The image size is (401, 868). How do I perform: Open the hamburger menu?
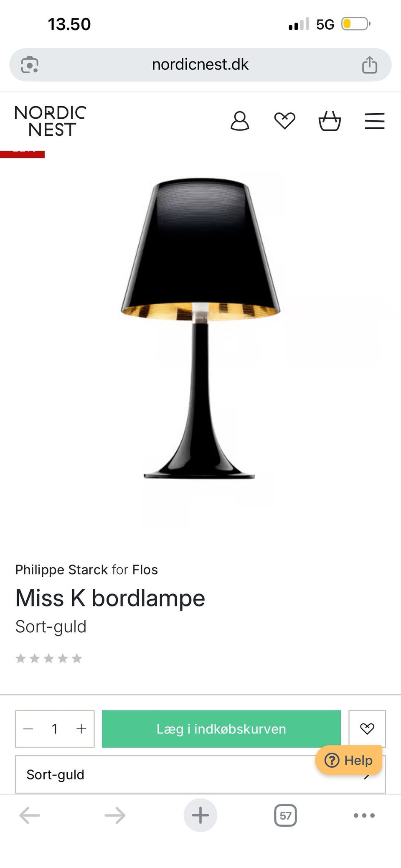[375, 121]
